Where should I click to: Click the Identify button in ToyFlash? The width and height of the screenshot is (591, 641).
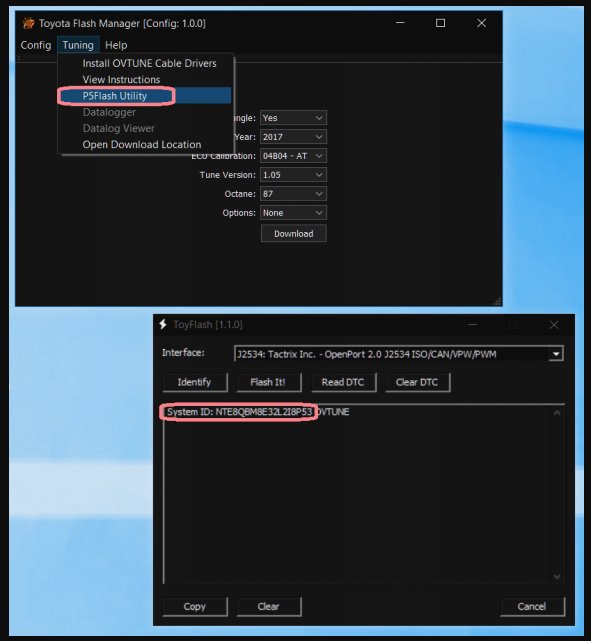click(x=194, y=382)
